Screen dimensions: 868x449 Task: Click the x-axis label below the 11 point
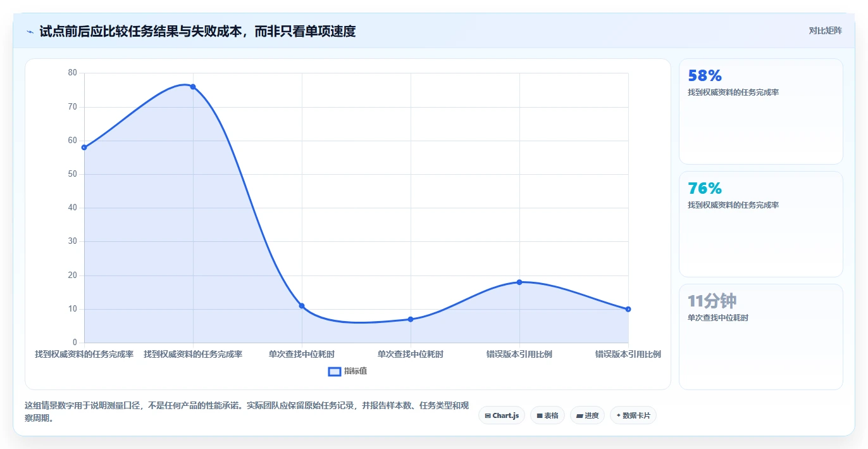[x=302, y=354]
